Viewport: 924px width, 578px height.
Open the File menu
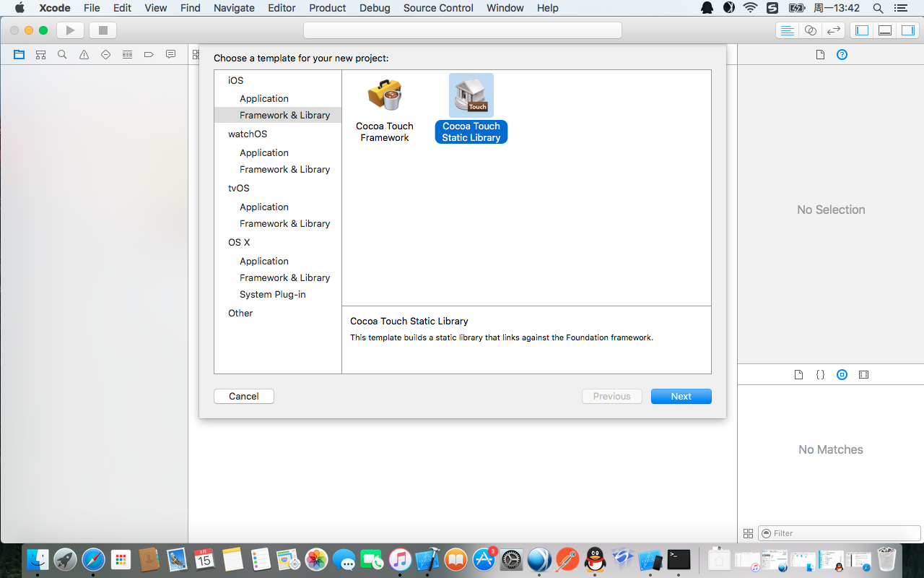click(92, 8)
